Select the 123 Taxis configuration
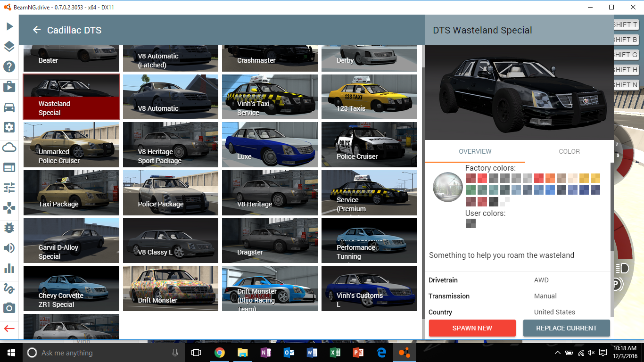644x362 pixels. coord(369,97)
